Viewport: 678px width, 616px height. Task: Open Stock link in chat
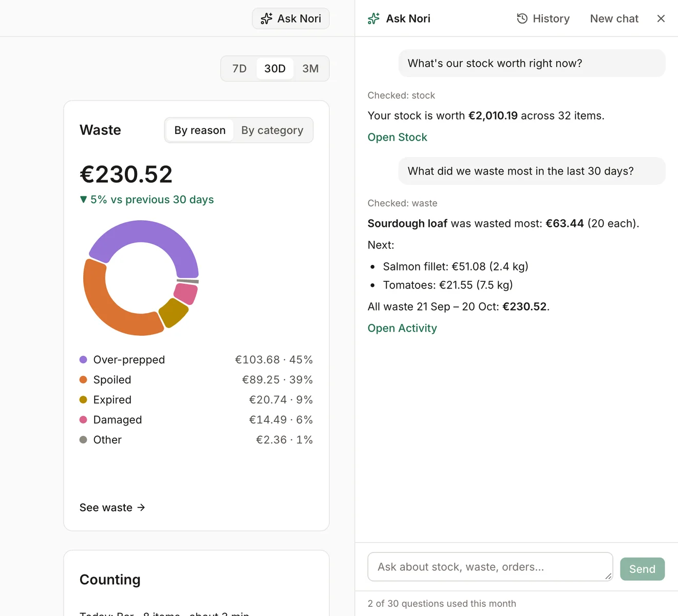pyautogui.click(x=398, y=137)
